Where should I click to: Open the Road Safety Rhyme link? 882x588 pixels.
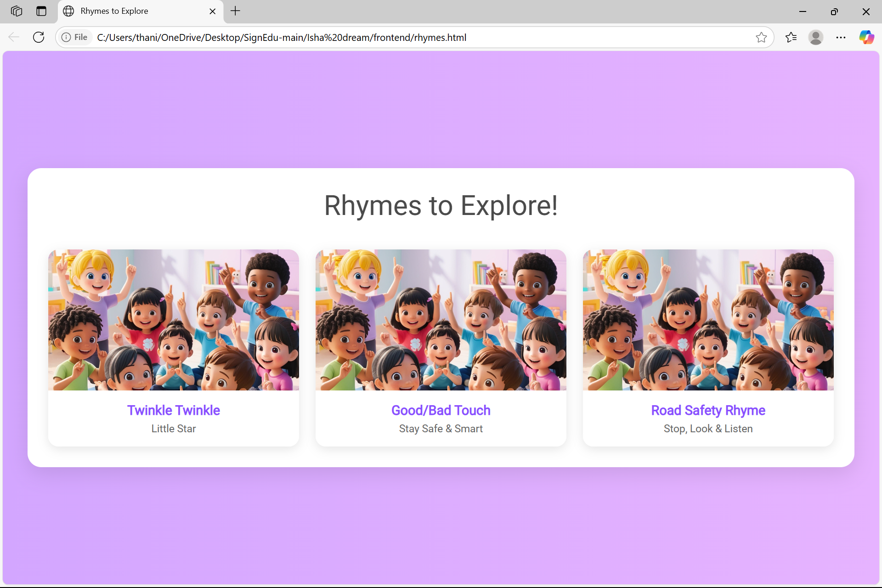click(708, 410)
